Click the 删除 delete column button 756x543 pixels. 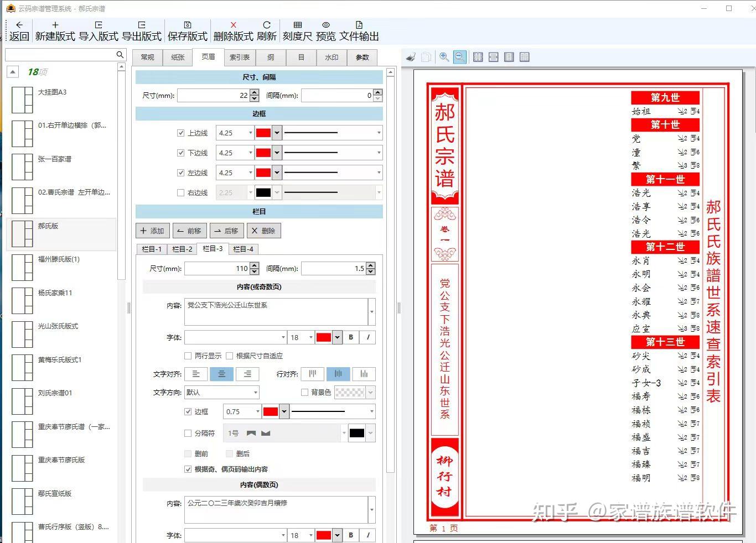pyautogui.click(x=263, y=231)
